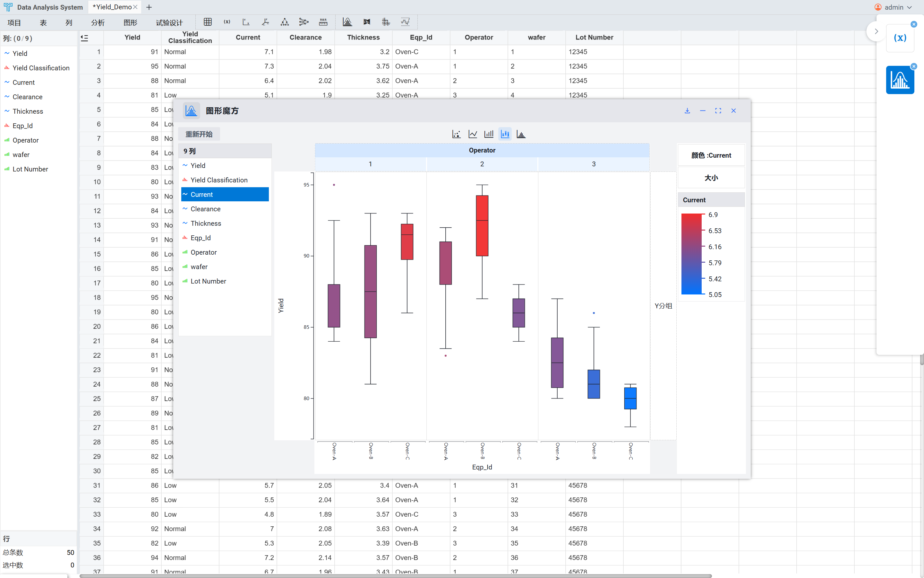Select Clearance in dialog column list

[225, 209]
